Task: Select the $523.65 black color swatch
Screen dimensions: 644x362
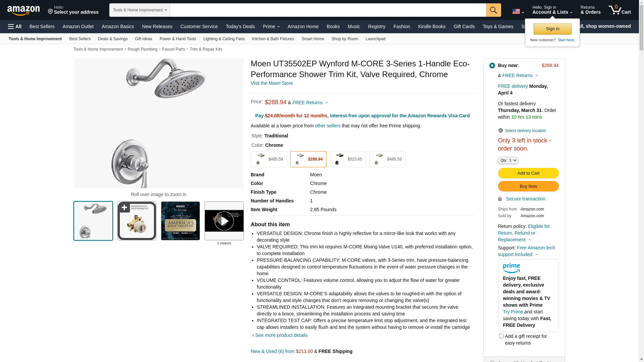Action: coord(348,159)
